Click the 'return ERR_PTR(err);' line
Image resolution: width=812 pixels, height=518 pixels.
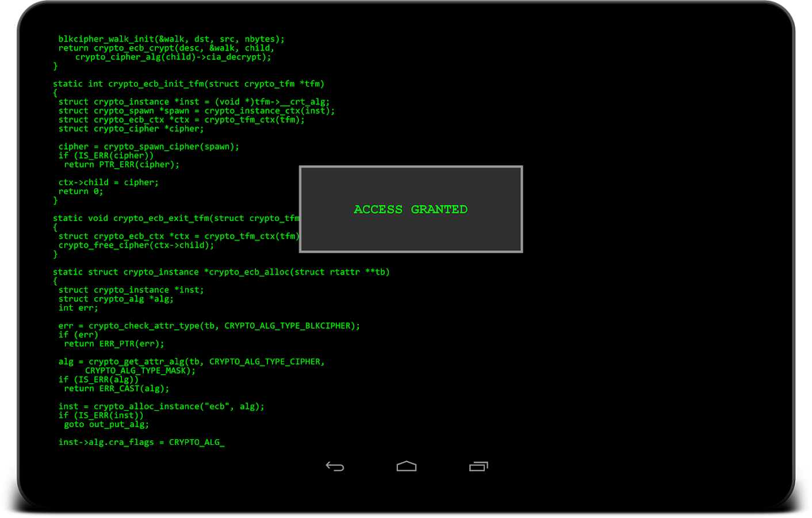[114, 344]
